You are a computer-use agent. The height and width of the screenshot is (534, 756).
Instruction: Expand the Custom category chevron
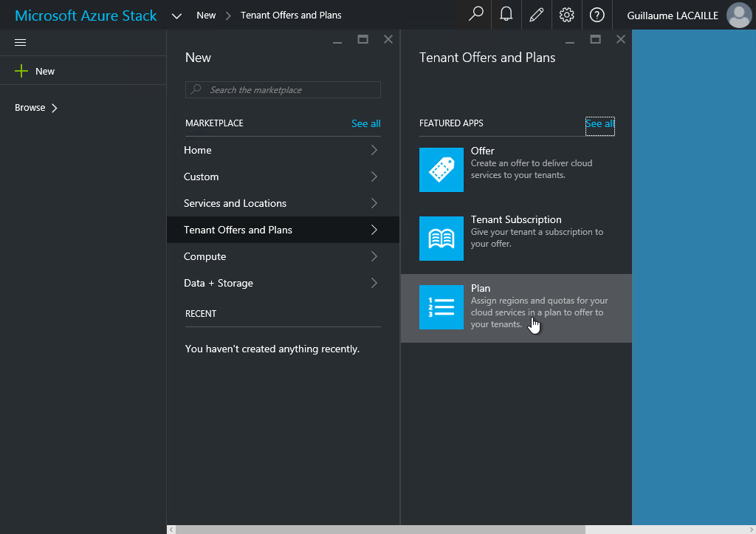[374, 177]
